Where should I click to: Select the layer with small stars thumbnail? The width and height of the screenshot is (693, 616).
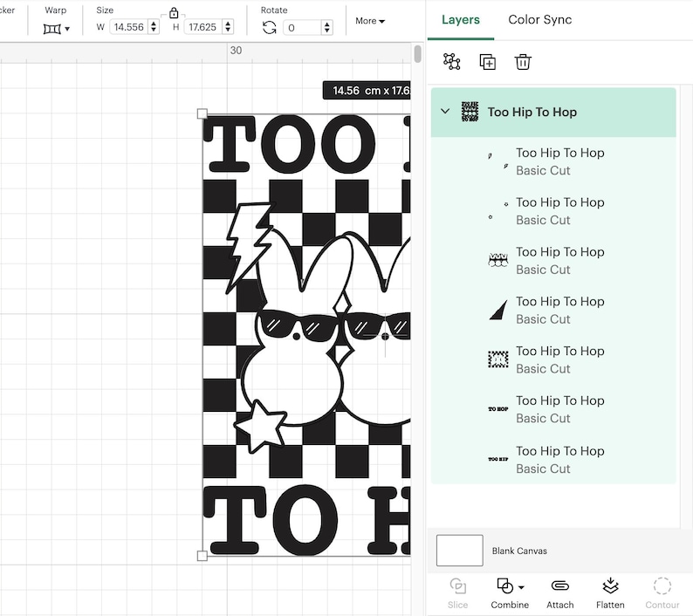click(x=553, y=211)
